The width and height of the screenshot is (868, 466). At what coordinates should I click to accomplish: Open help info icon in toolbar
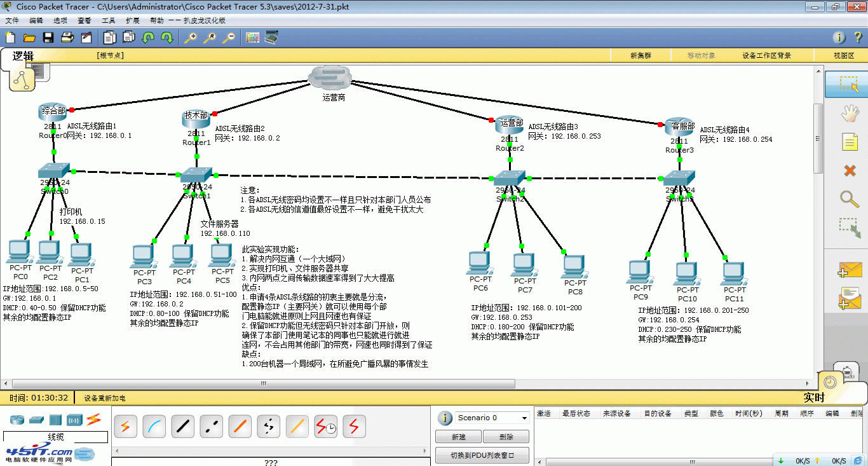click(839, 38)
